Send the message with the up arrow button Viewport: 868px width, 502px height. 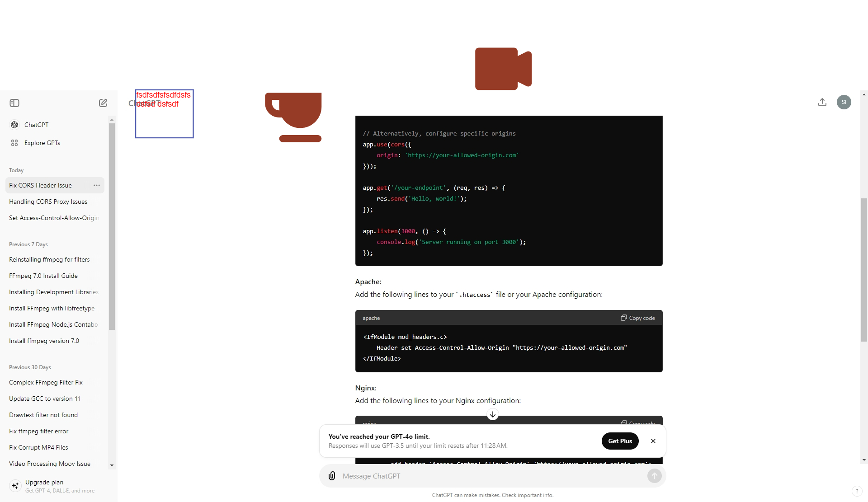point(654,476)
